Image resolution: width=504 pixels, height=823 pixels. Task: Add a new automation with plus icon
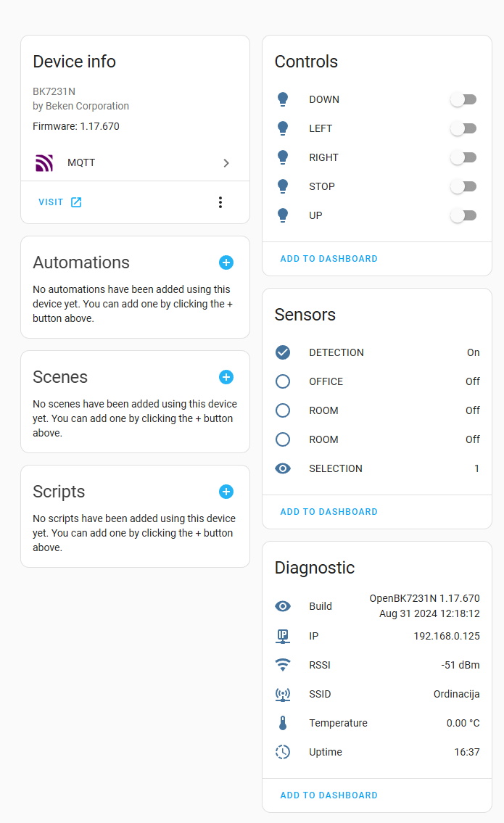tap(226, 262)
